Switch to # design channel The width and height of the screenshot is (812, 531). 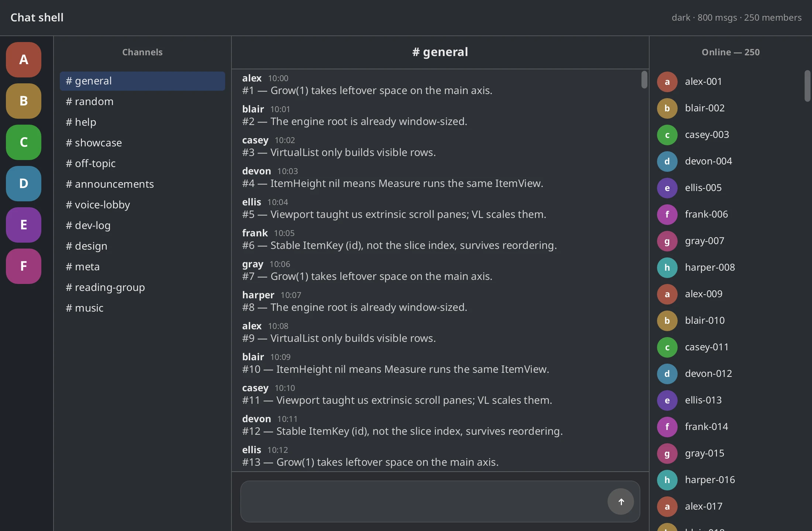pos(142,246)
